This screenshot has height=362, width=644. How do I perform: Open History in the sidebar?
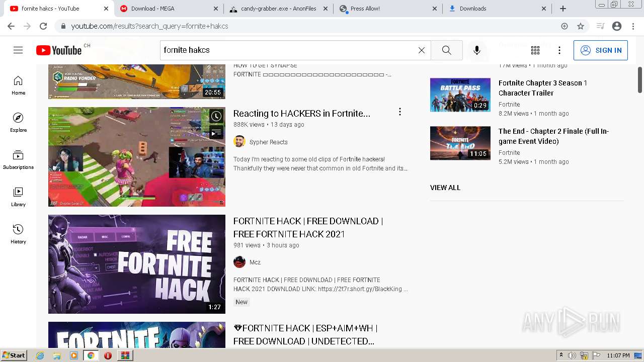click(x=18, y=234)
